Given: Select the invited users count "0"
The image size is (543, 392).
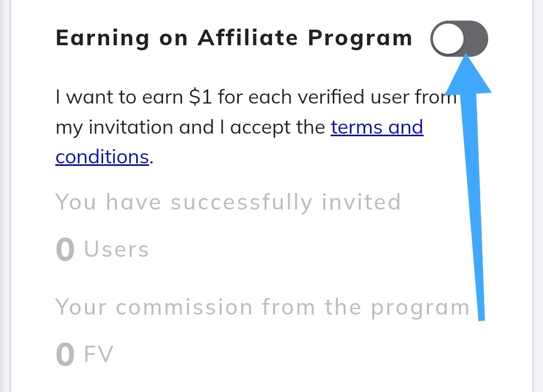Looking at the screenshot, I should pos(65,250).
